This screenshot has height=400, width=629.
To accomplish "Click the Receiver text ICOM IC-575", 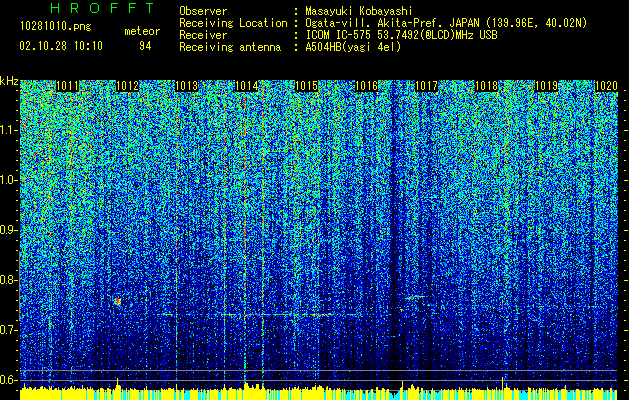I will 338,35.
